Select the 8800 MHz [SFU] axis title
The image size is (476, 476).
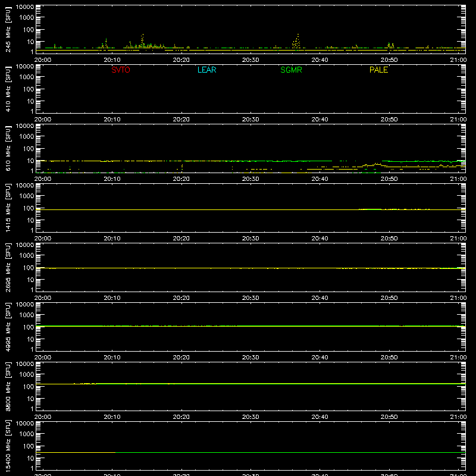[x=8, y=386]
